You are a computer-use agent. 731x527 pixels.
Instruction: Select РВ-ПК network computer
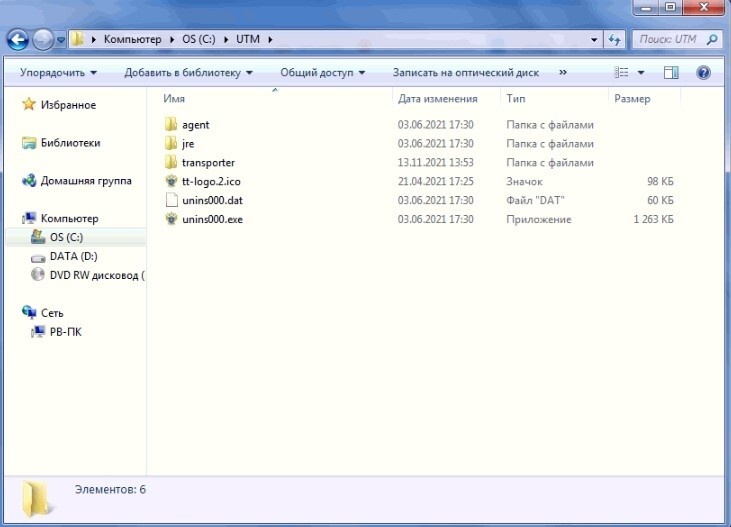pos(66,332)
